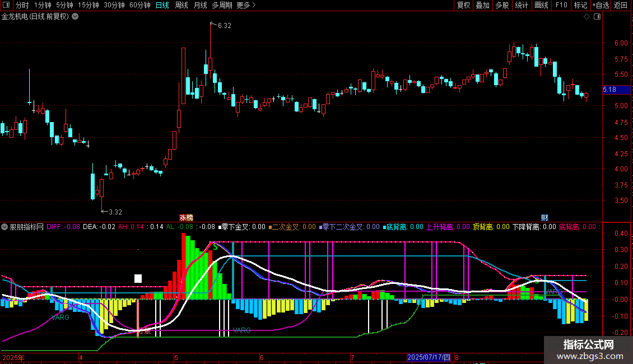The height and width of the screenshot is (364, 633).
Task: Click the DEA: -0.02 value
Action: [99, 227]
